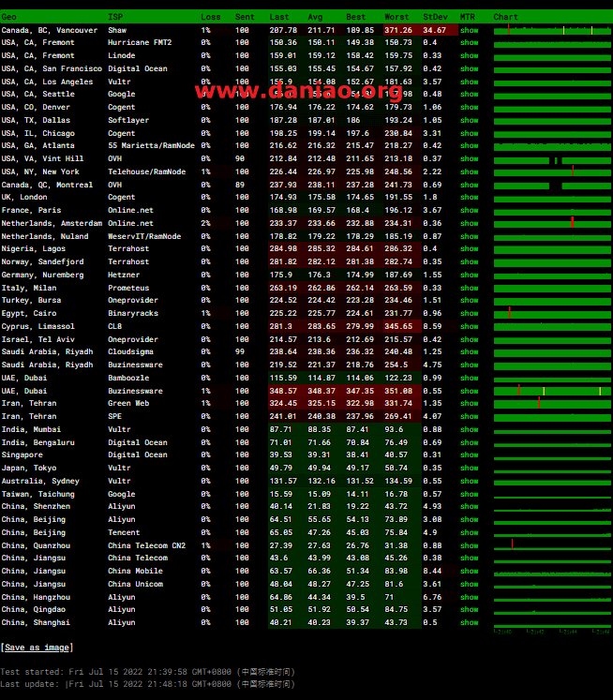Show MTR for Tehran Green Web row

tap(469, 403)
